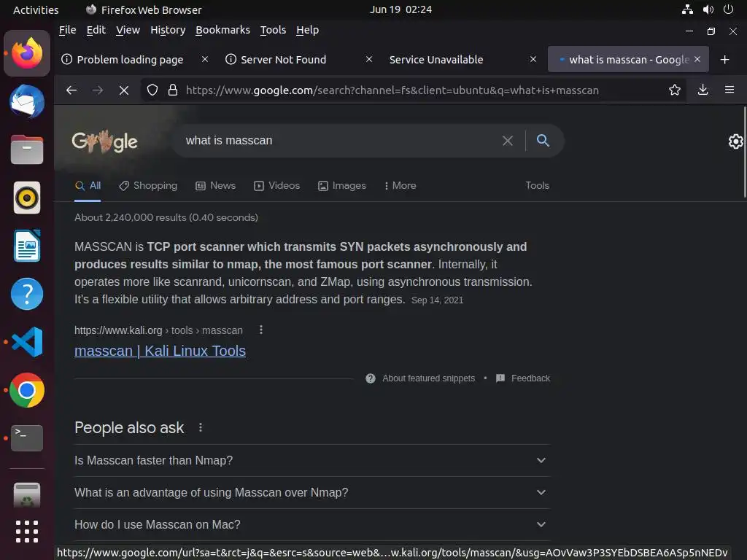747x560 pixels.
Task: Click the Google magnifier search button
Action: 543,141
